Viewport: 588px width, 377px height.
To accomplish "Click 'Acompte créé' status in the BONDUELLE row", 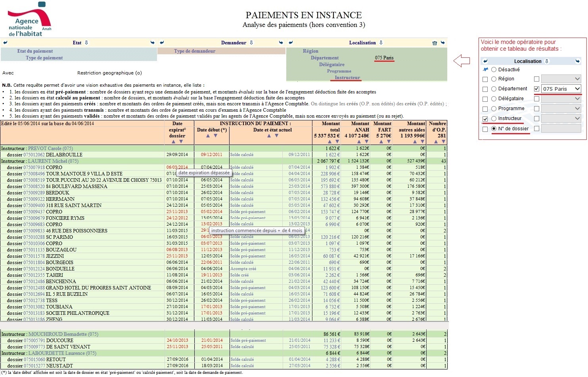I will point(243,269).
